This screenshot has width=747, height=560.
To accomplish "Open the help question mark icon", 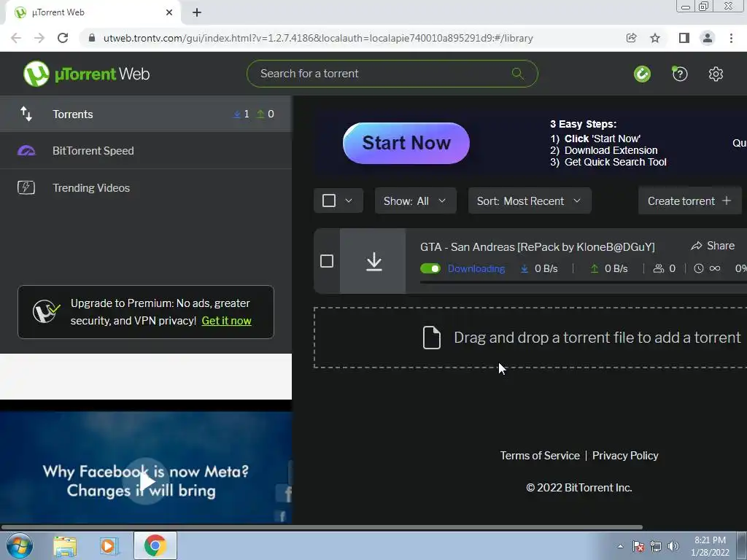I will [679, 74].
